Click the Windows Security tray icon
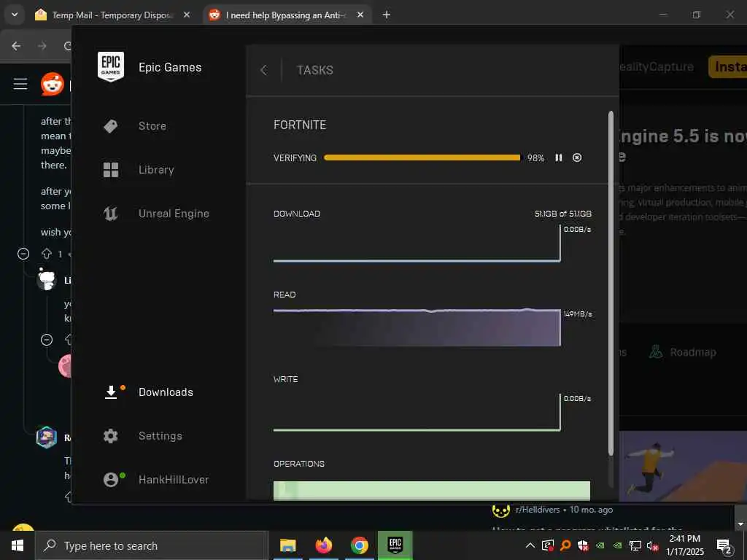The width and height of the screenshot is (747, 560). (x=583, y=545)
